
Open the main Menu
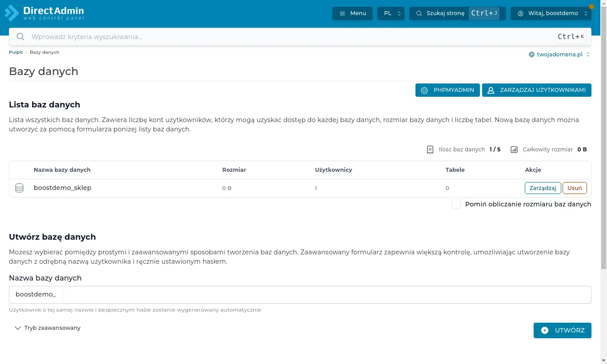pyautogui.click(x=352, y=13)
